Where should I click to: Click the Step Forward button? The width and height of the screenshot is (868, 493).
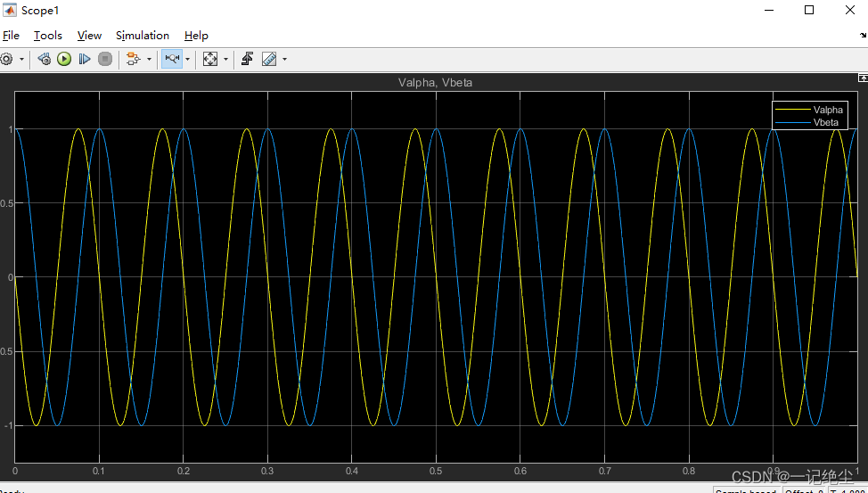click(x=84, y=59)
